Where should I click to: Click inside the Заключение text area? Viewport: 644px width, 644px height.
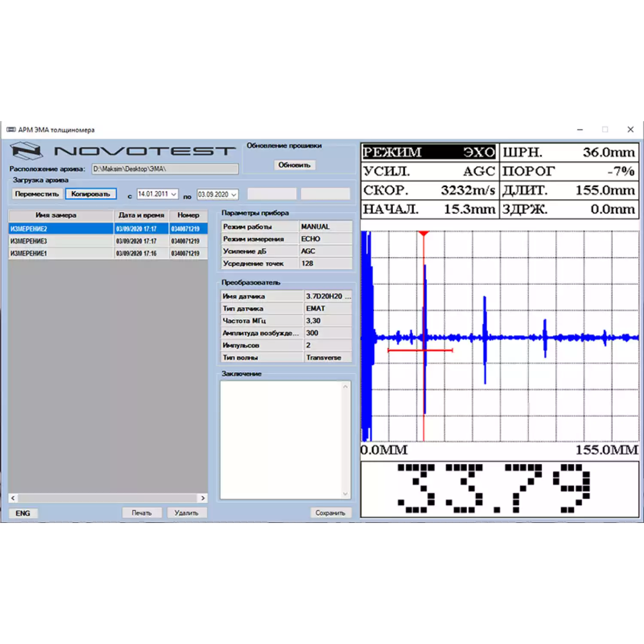281,440
